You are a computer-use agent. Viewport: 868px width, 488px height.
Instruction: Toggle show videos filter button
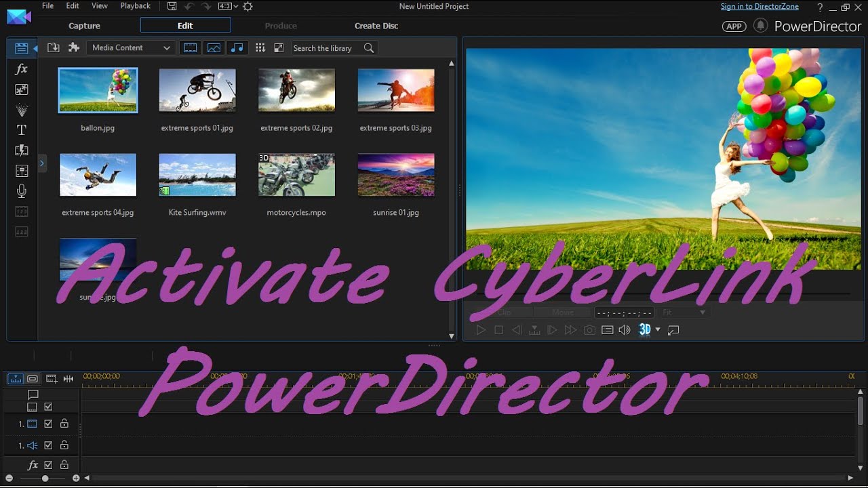[x=191, y=48]
